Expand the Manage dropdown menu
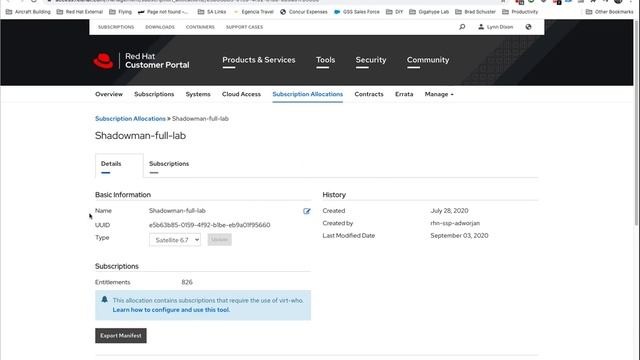 [439, 94]
